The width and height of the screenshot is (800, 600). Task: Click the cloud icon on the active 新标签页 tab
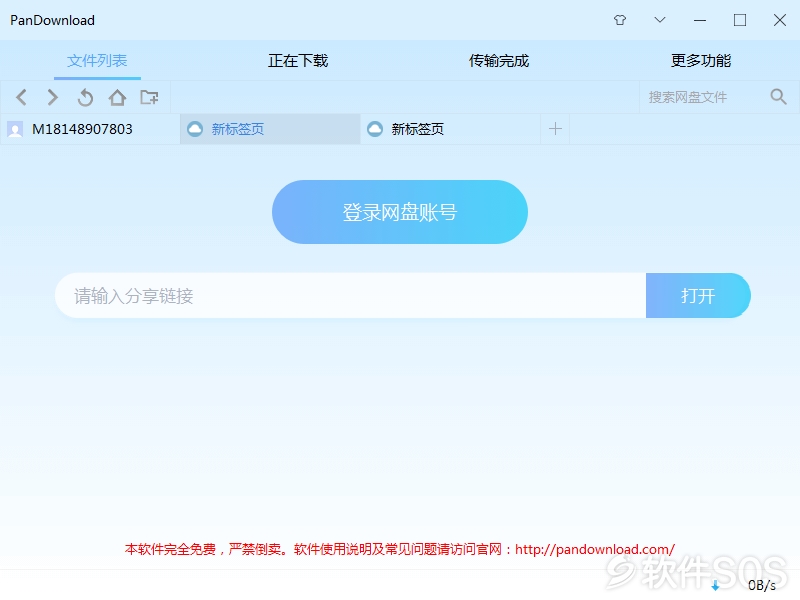click(x=195, y=129)
